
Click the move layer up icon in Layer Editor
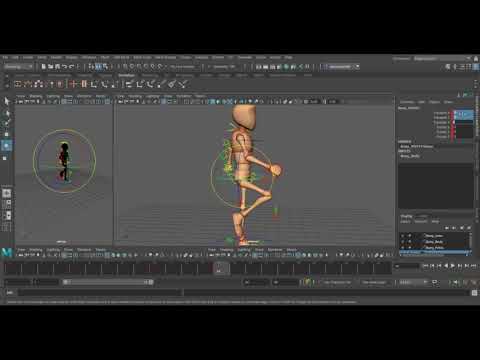click(x=447, y=228)
